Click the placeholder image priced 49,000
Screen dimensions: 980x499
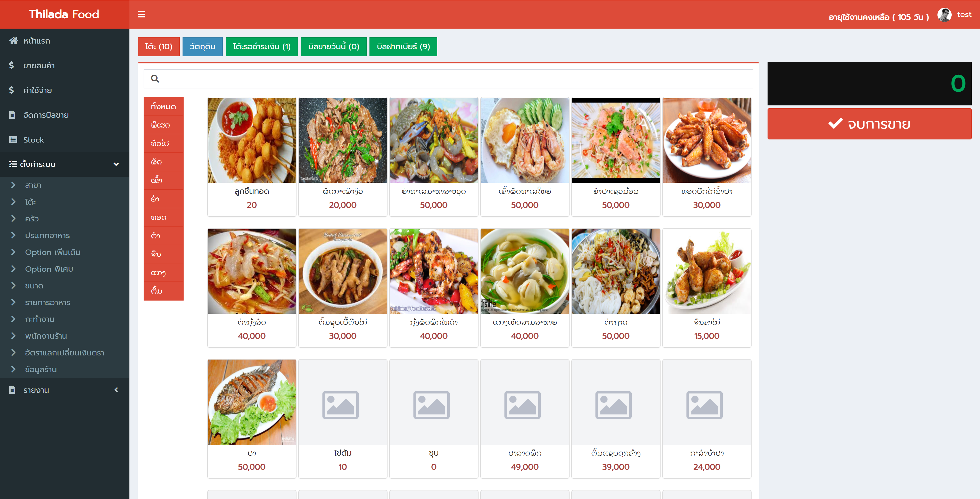click(522, 405)
